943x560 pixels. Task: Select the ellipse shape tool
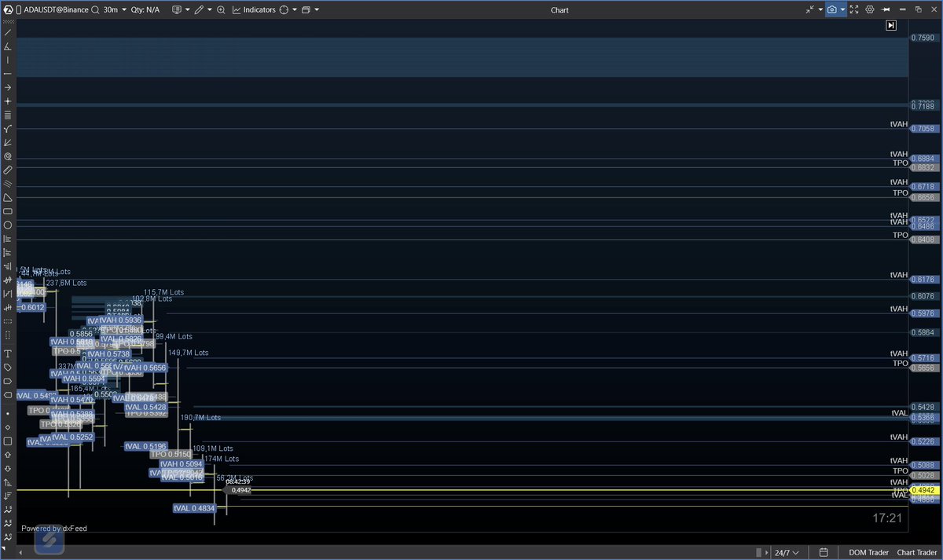8,225
